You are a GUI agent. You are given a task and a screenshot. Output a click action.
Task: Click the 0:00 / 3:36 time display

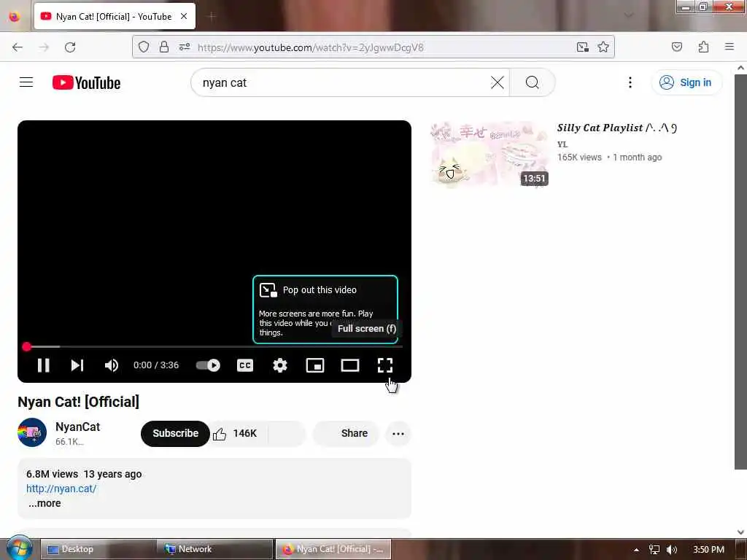tap(156, 365)
